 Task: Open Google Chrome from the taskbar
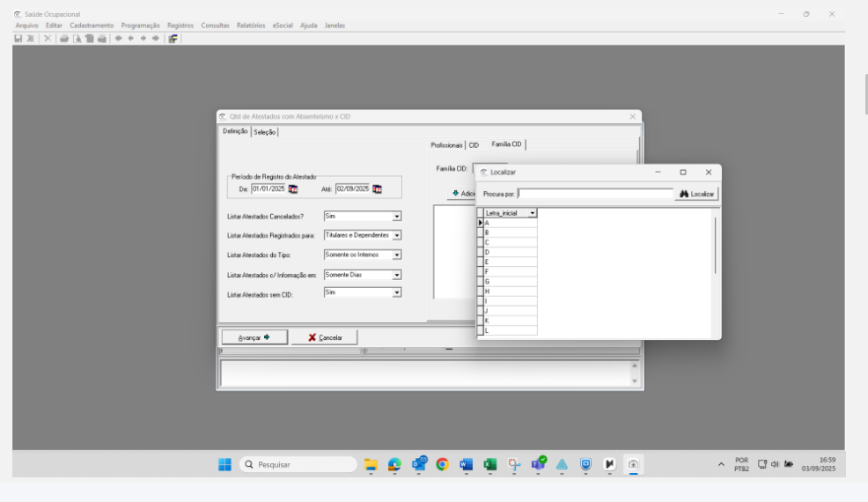(x=442, y=464)
